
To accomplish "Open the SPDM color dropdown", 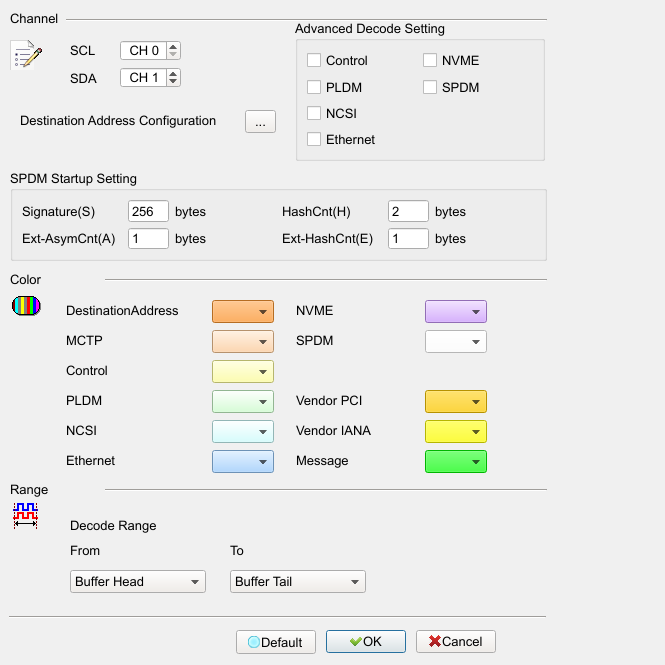I will pos(456,341).
